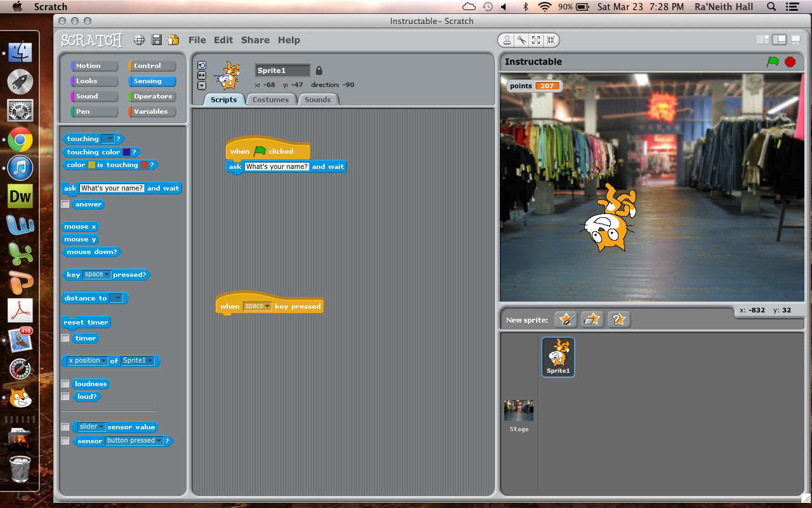Select the Control blocks category
Image resolution: width=812 pixels, height=508 pixels.
152,66
